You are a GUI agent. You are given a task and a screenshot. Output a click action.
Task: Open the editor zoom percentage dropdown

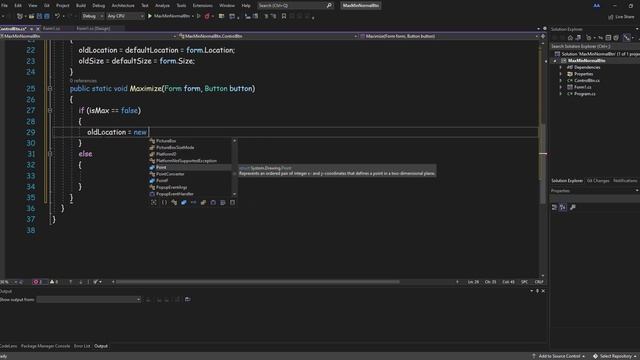click(16, 282)
